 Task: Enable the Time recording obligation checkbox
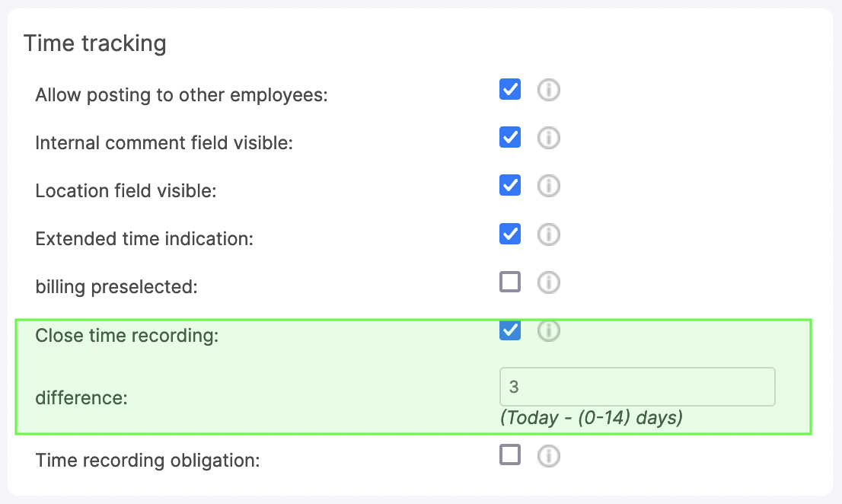tap(509, 455)
